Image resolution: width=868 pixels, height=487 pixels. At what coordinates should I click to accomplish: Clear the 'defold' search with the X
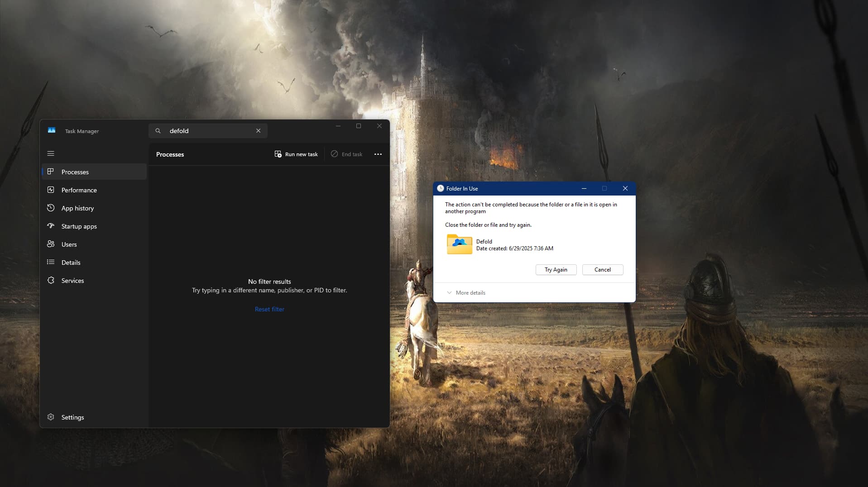(x=258, y=131)
